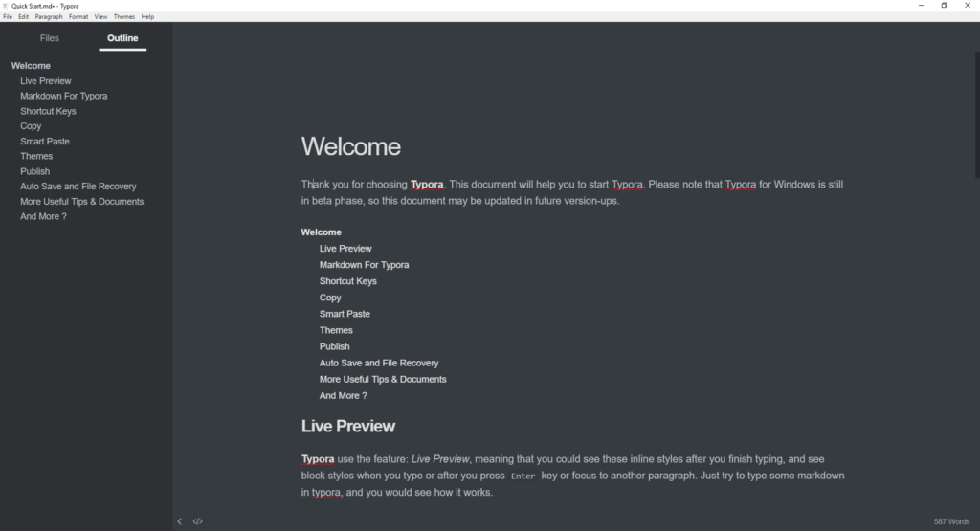Select the Outline tab
This screenshot has height=531, width=980.
[x=122, y=38]
